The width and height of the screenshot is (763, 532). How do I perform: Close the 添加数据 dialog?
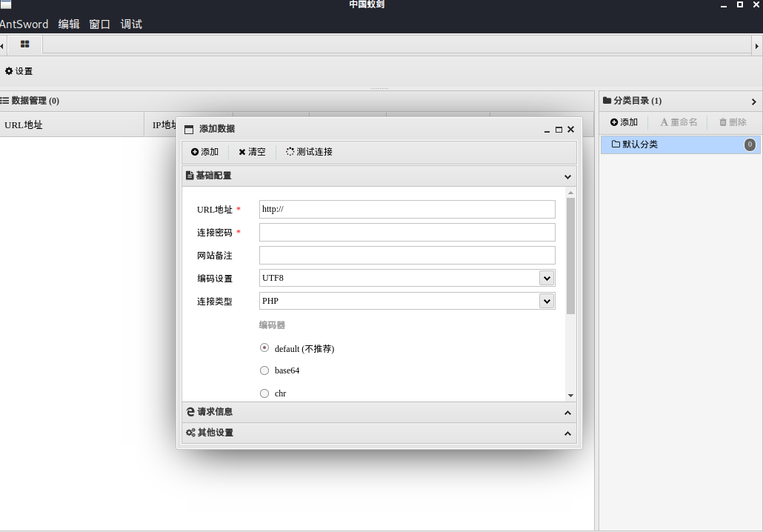pyautogui.click(x=571, y=129)
